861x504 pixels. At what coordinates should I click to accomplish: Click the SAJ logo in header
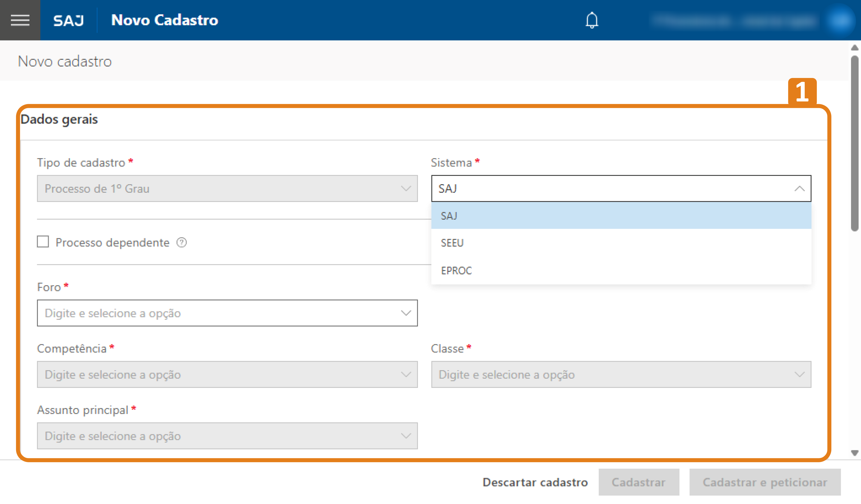tap(68, 20)
